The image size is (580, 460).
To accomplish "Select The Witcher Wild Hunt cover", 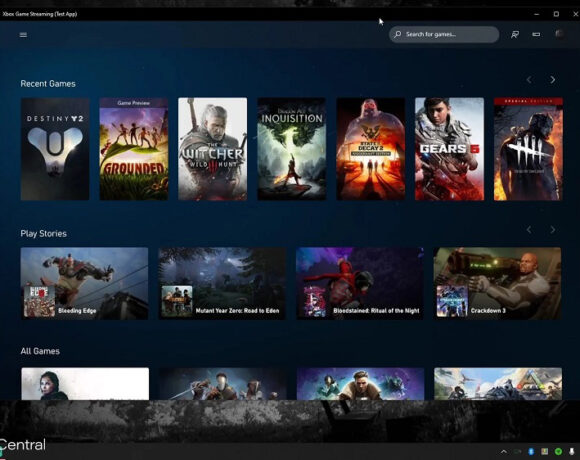I will click(213, 149).
